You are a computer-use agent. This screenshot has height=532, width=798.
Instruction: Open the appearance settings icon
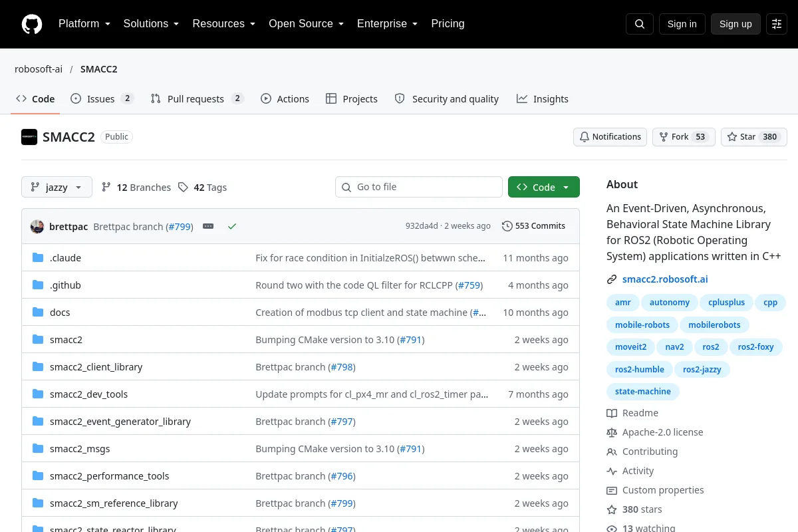[x=777, y=24]
